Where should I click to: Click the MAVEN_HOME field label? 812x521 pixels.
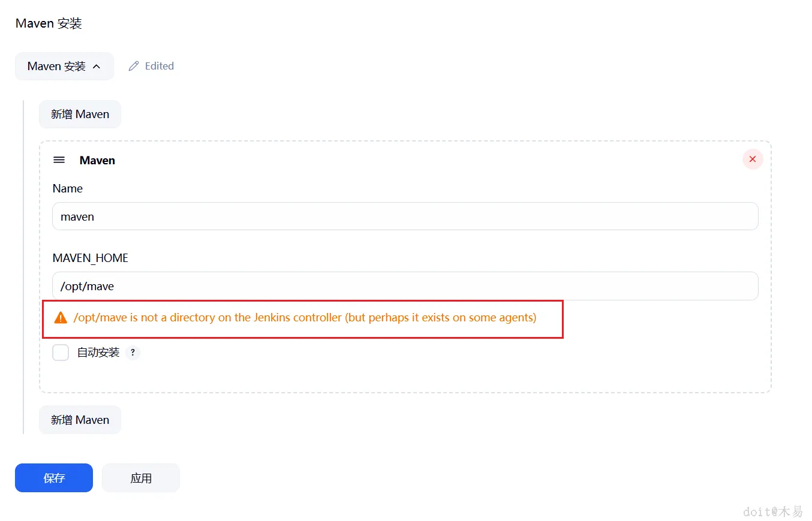pos(91,258)
